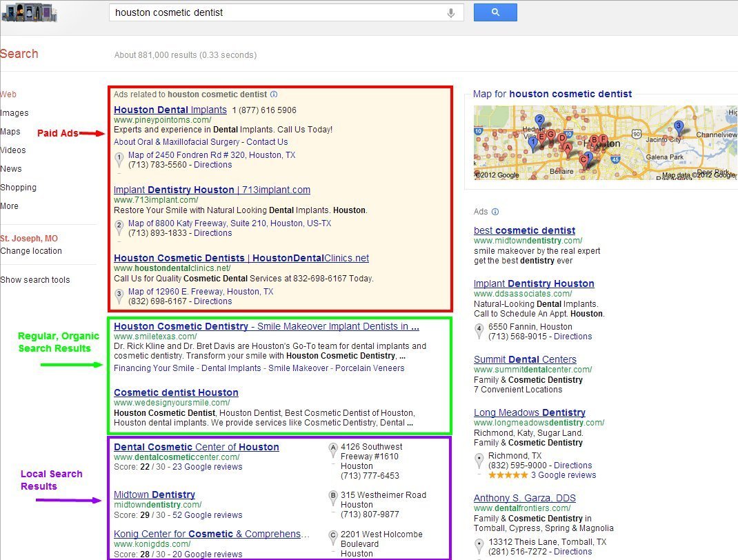Open Implant Dentistry Houston ddsassociates ad

[x=534, y=283]
